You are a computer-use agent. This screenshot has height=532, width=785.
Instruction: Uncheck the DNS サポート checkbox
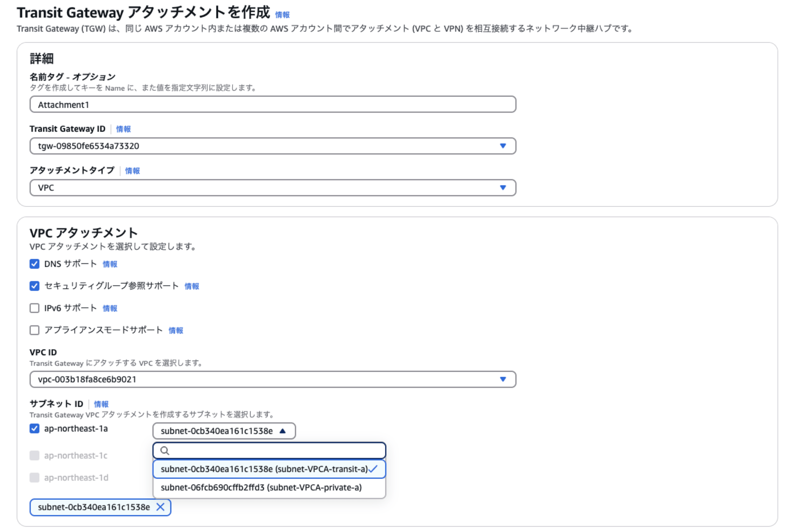35,264
